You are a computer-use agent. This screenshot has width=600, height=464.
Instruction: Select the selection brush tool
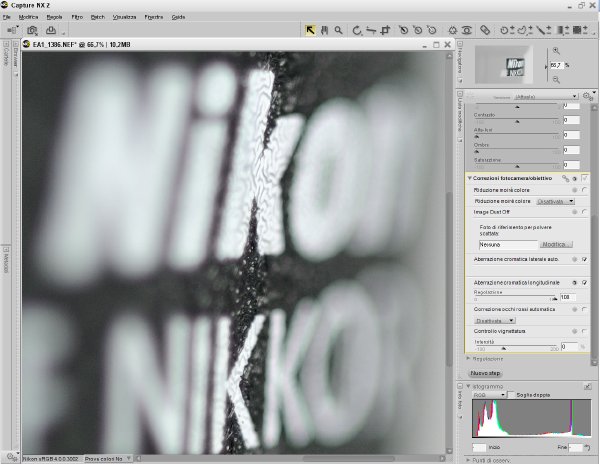coord(543,30)
